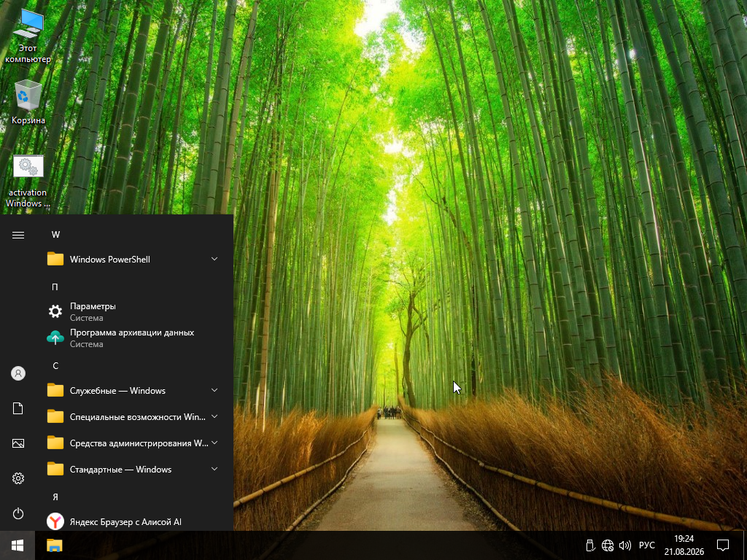Open Settings gear in Start sidebar
This screenshot has height=560, width=747.
tap(18, 478)
